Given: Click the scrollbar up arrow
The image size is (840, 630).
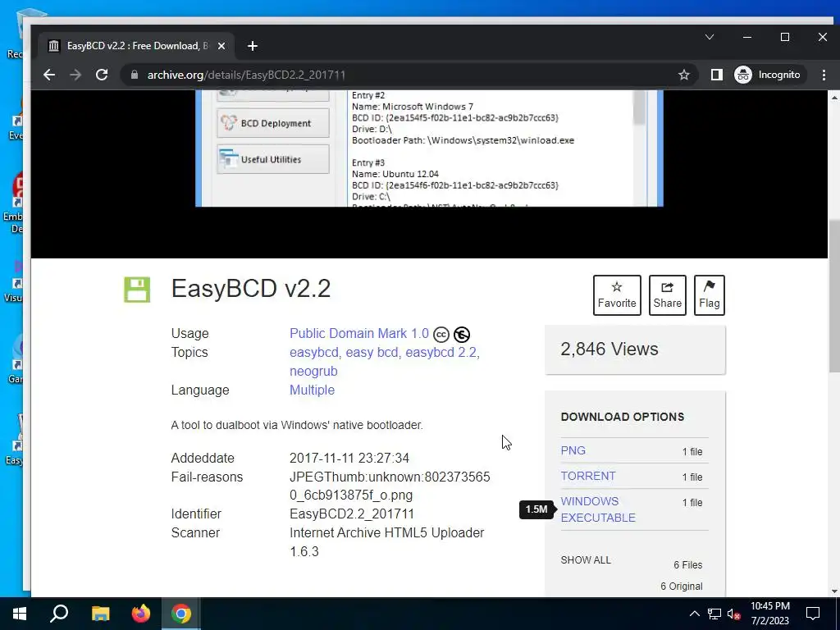Looking at the screenshot, I should (x=834, y=97).
